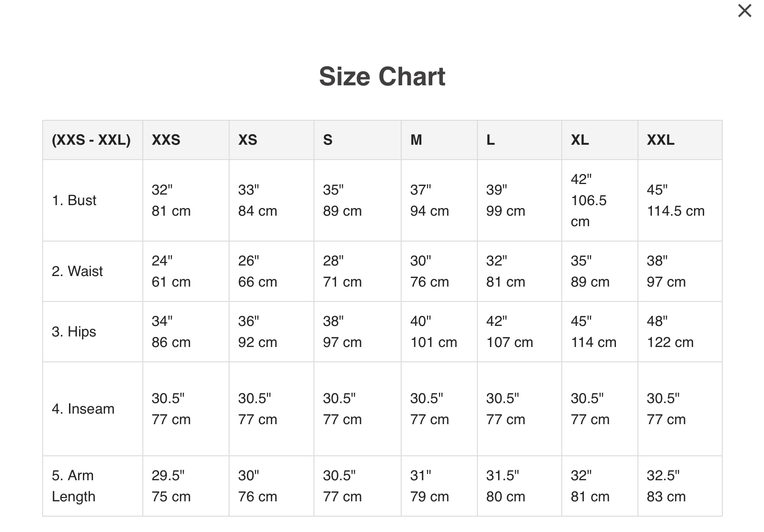Viewport: 764px width, 532px height.
Task: Close the Size Chart popup
Action: pos(744,11)
